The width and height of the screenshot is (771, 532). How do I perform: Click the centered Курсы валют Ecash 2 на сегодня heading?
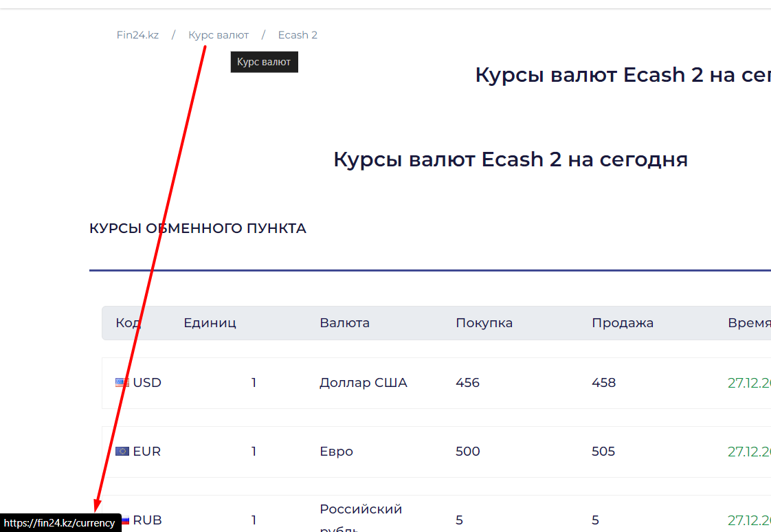tap(511, 159)
